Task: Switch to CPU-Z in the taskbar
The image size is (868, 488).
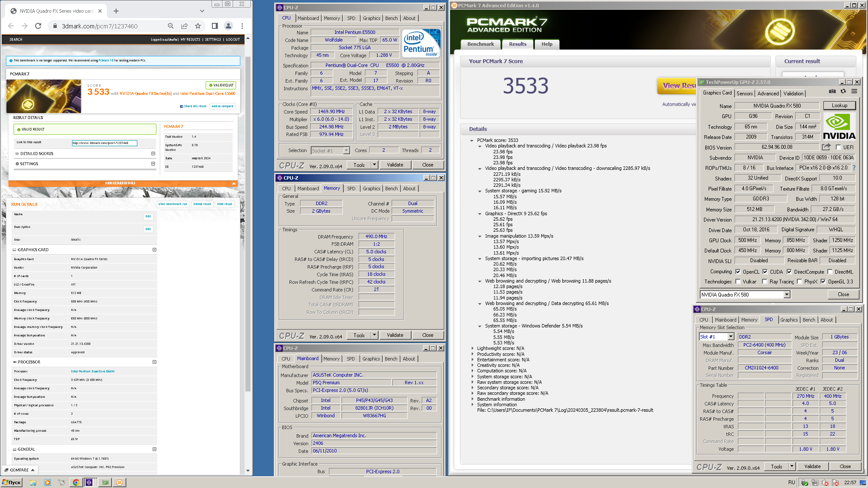Action: tap(89, 482)
